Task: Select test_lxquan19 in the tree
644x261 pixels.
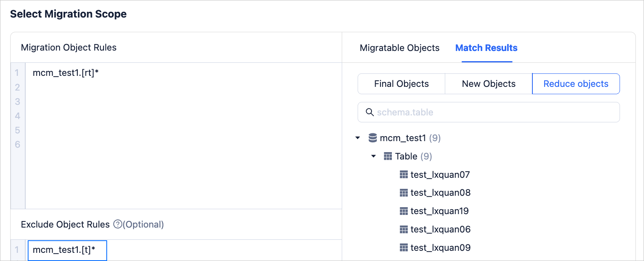Action: click(x=440, y=211)
